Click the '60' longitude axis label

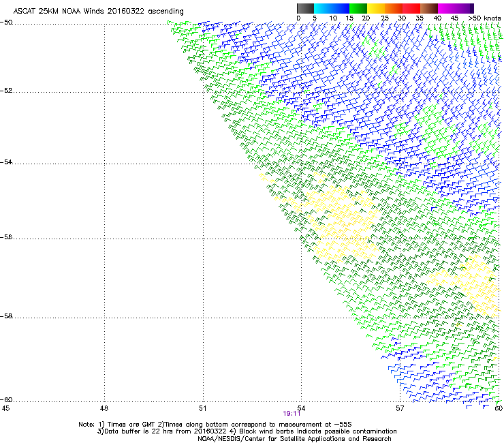pyautogui.click(x=499, y=408)
